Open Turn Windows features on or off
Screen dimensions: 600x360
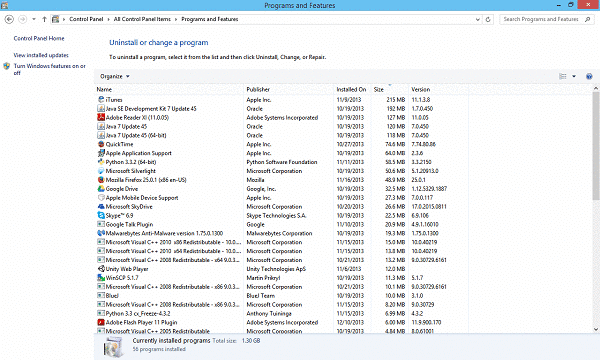49,69
